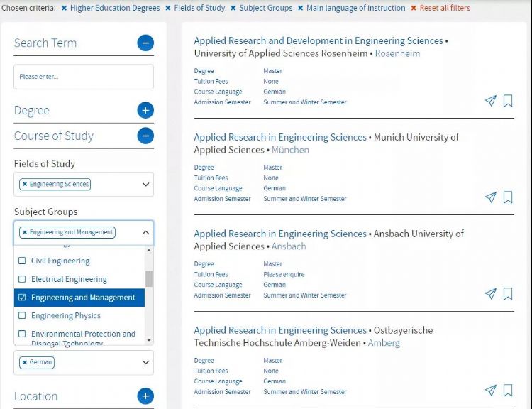Bookmark the Rosenheim Applied Research course

(x=508, y=101)
